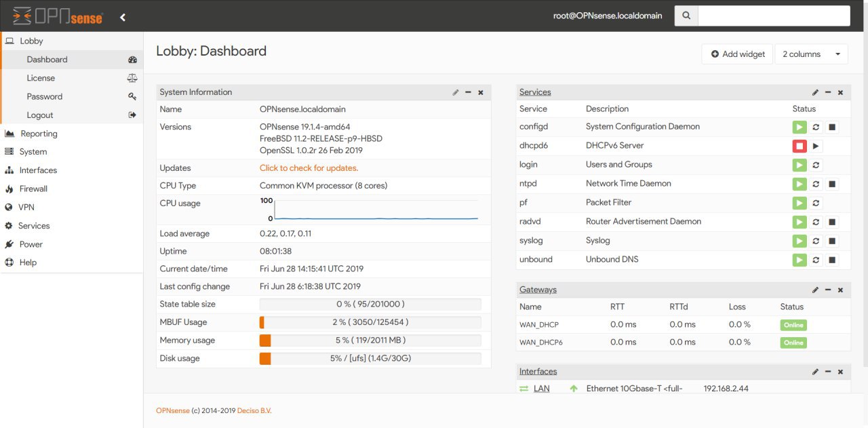
Task: Remove the Gateways widget
Action: point(840,290)
